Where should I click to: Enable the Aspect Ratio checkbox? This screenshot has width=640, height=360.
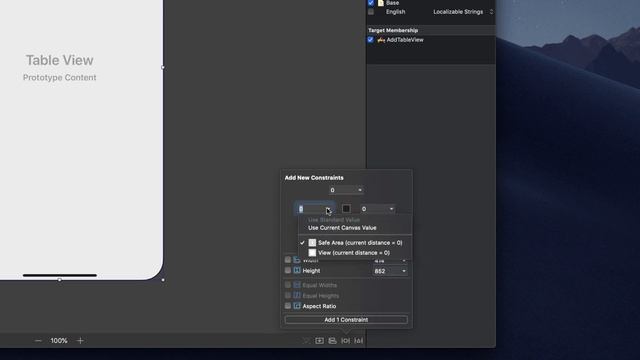(x=288, y=306)
